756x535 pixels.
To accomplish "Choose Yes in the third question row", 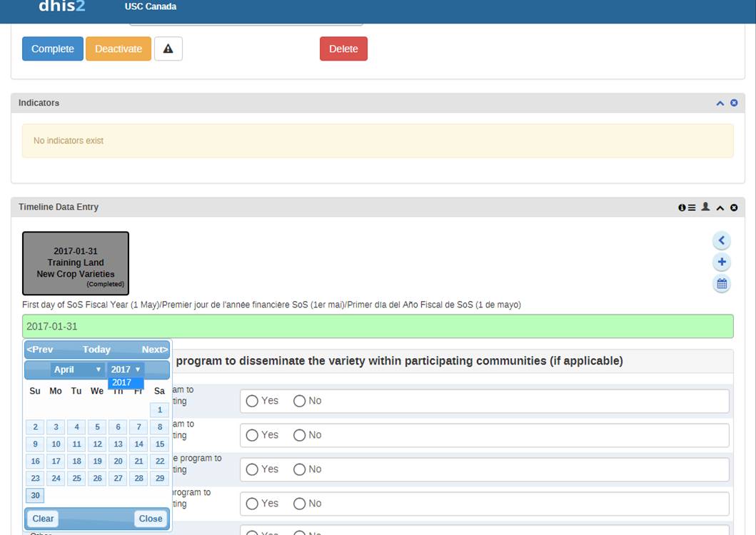I will tap(252, 469).
